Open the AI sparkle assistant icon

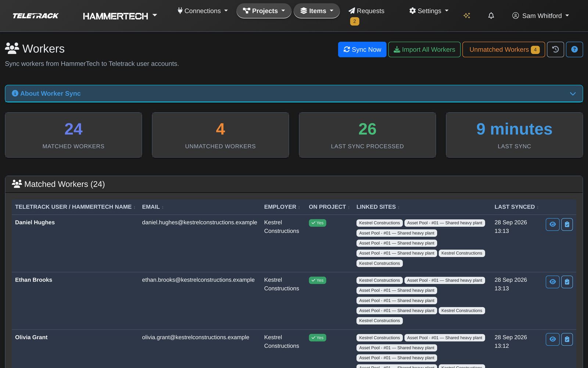click(x=467, y=16)
